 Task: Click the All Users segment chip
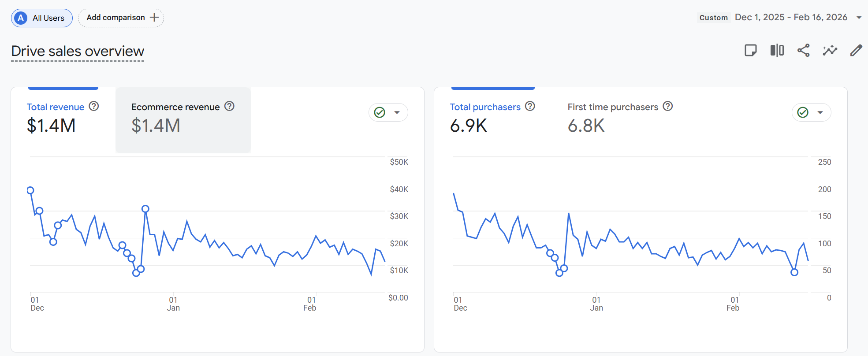click(x=42, y=18)
